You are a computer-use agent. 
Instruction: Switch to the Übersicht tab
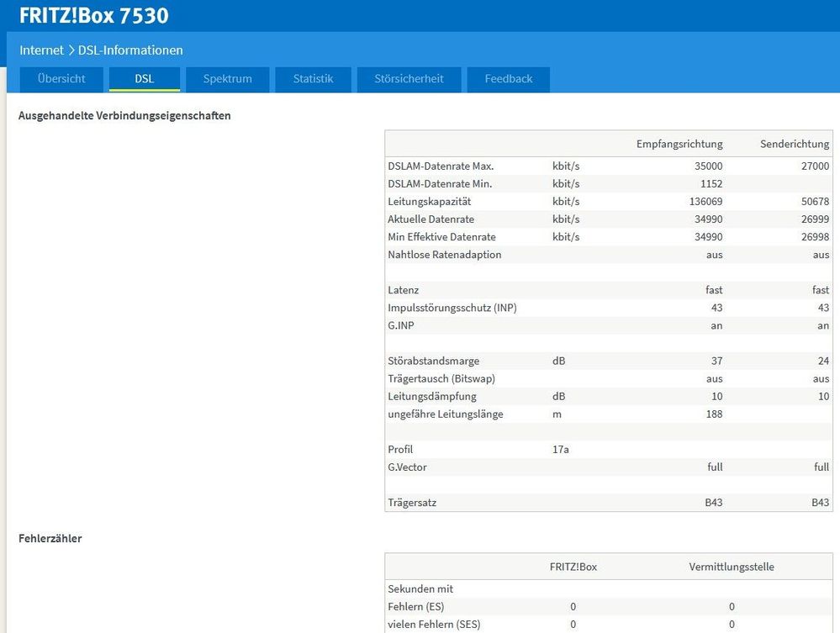pyautogui.click(x=61, y=79)
